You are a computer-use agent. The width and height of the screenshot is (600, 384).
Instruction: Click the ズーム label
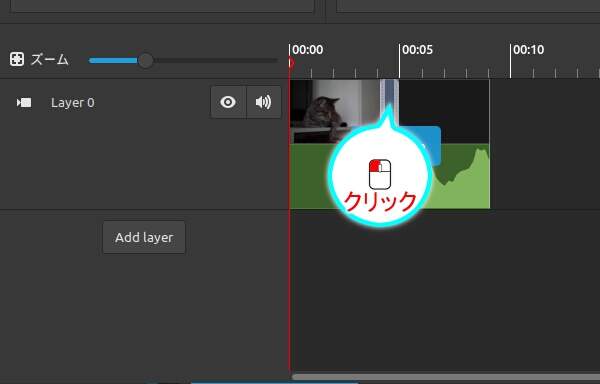pos(50,59)
